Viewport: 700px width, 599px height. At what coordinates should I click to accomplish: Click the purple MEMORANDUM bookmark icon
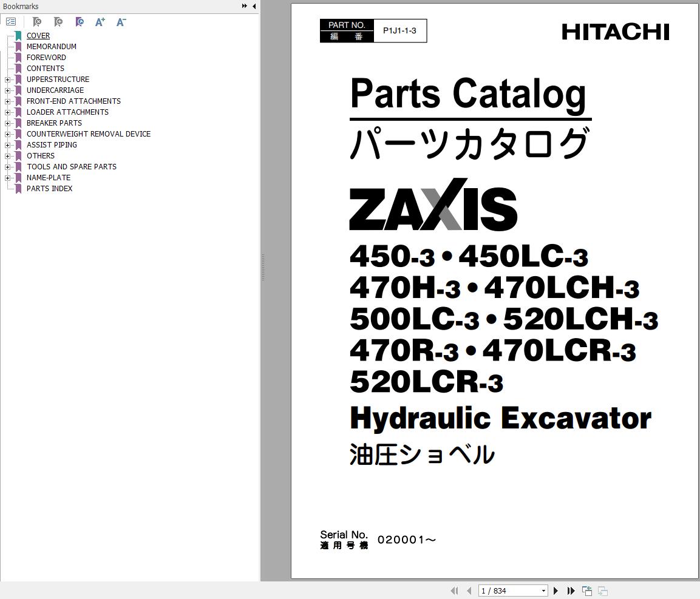coord(18,46)
